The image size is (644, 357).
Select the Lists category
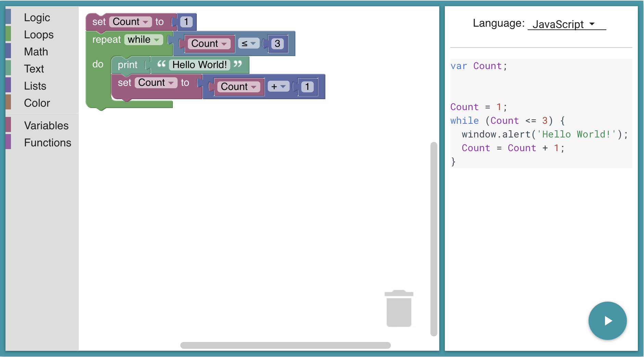[x=35, y=86]
